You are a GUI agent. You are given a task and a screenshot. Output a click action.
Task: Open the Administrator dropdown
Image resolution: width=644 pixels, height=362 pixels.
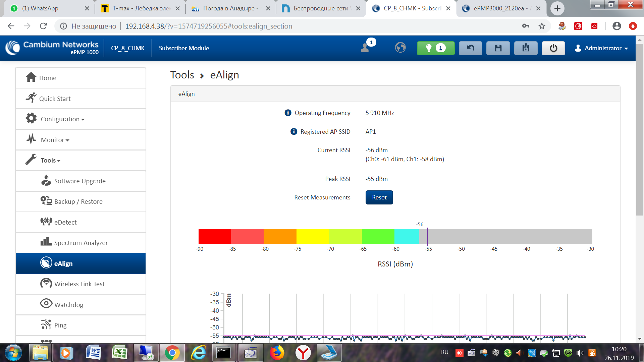point(602,48)
